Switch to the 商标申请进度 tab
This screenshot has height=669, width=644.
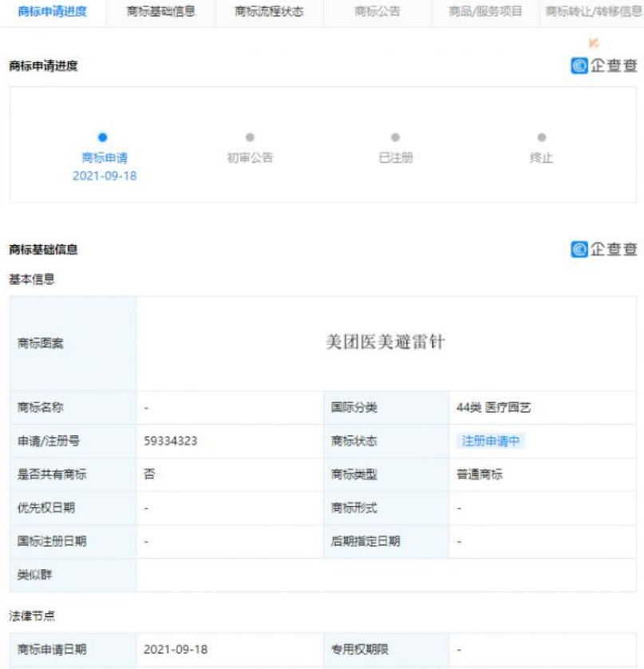[53, 12]
